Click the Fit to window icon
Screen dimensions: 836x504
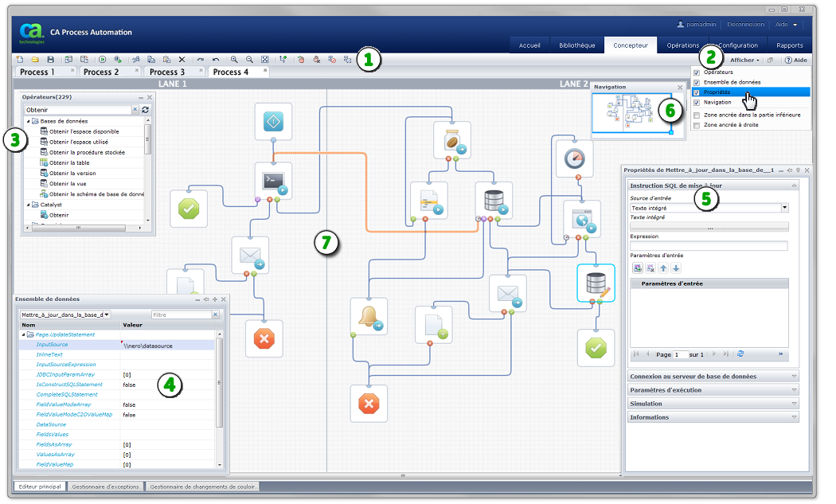tap(265, 61)
